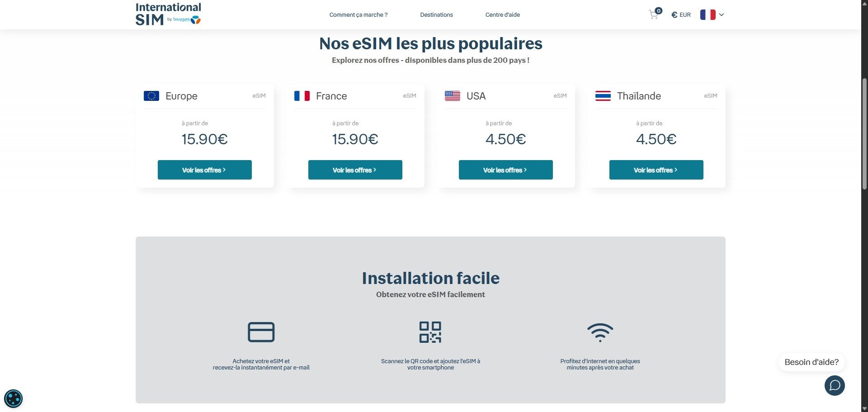Click the International SIM logo
This screenshot has width=868, height=412.
168,13
